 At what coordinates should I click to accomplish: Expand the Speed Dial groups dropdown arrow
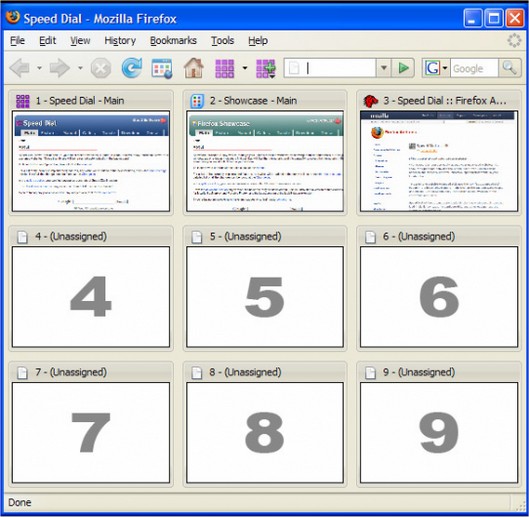tap(245, 68)
